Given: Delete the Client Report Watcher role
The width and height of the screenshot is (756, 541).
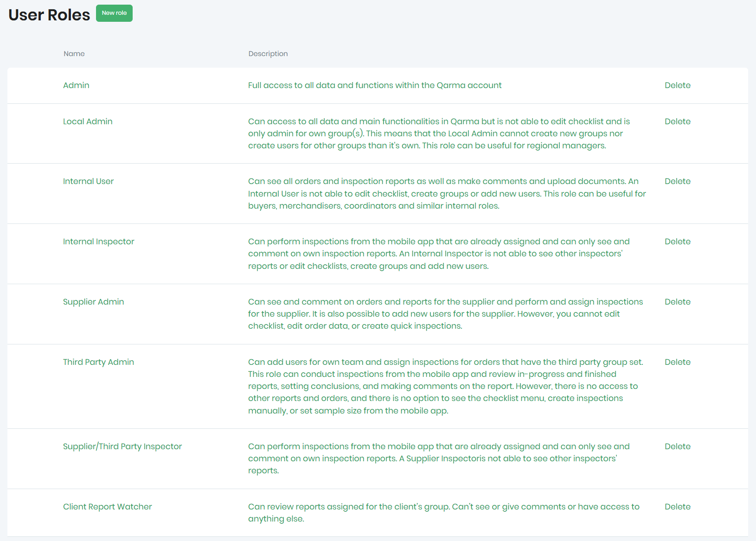Looking at the screenshot, I should point(678,507).
